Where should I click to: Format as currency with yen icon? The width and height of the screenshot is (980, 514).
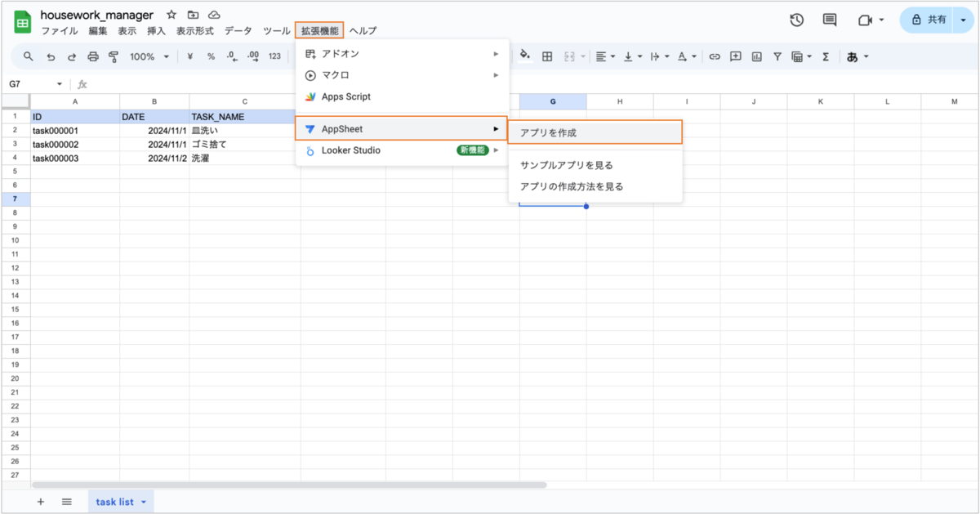tap(190, 56)
